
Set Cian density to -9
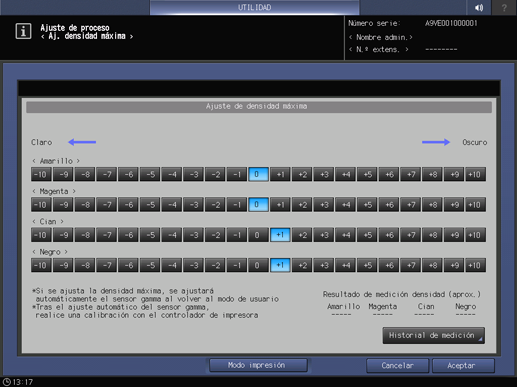click(x=63, y=235)
